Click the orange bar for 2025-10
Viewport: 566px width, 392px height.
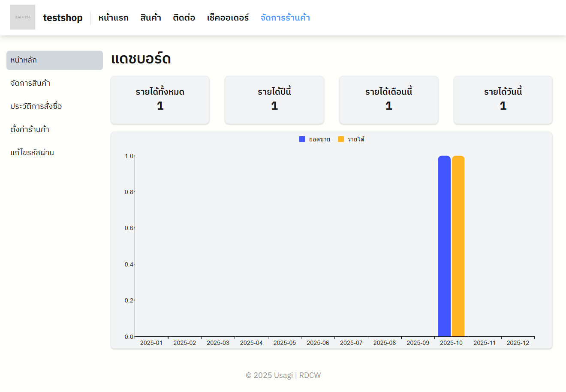click(458, 246)
